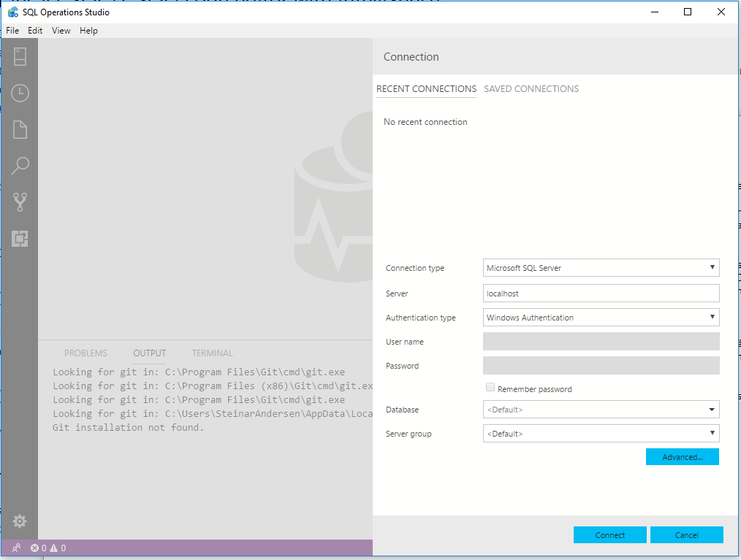
Task: Click the 'Authentication type' label
Action: click(x=421, y=318)
